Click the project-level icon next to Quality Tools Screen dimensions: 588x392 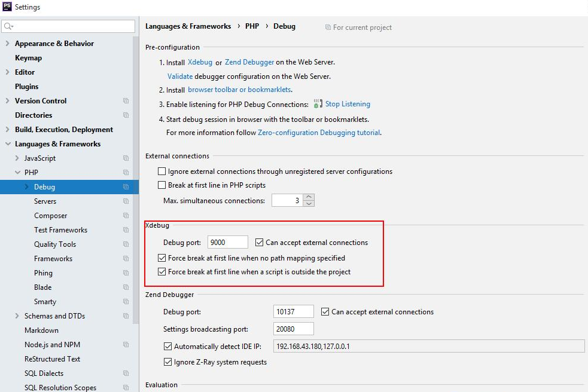(x=126, y=244)
